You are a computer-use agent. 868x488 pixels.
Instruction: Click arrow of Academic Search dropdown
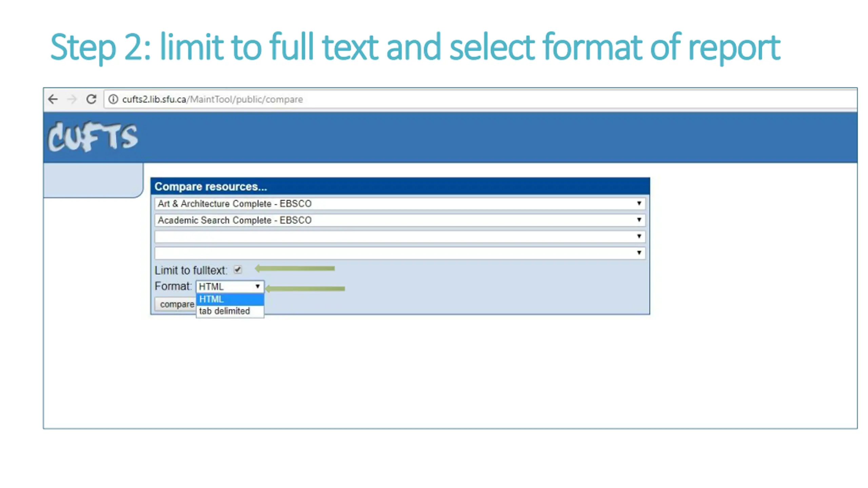click(639, 220)
